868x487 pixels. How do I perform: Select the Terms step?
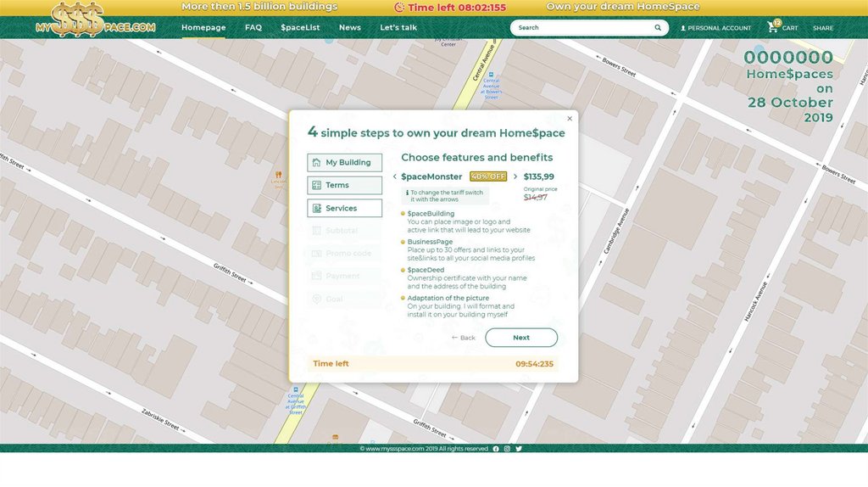click(344, 185)
